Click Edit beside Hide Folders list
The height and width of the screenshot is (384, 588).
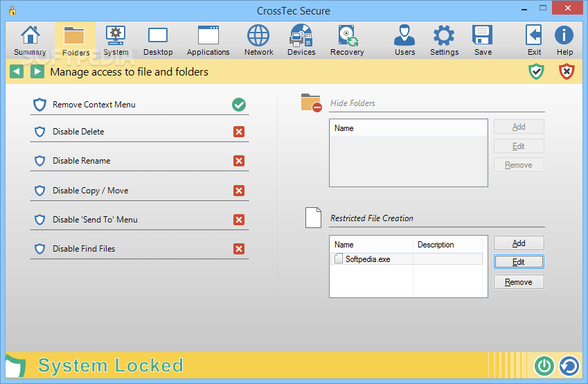click(x=519, y=146)
